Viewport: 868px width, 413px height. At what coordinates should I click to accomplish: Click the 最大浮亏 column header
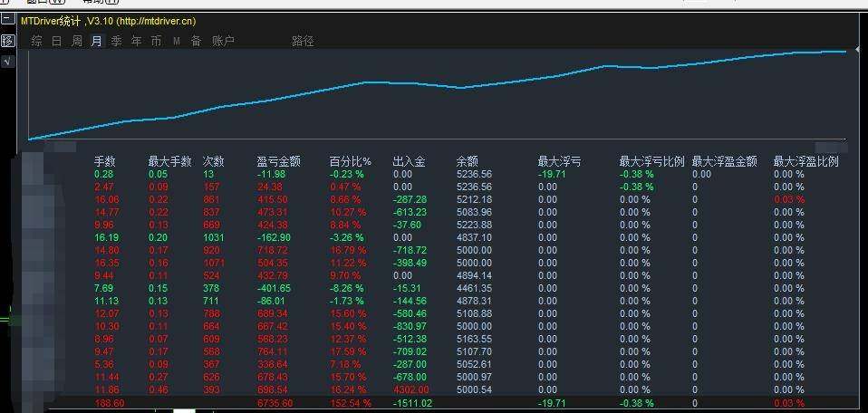tap(559, 161)
